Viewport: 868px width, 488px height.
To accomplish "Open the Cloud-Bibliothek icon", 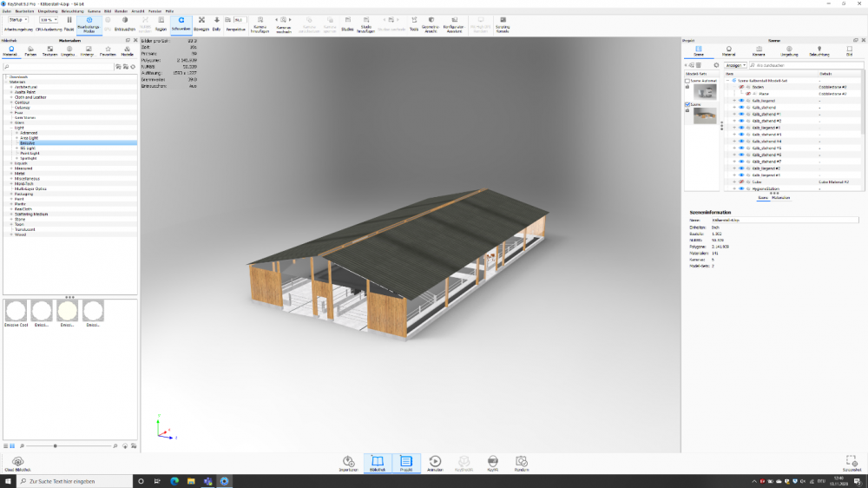I will point(17,462).
